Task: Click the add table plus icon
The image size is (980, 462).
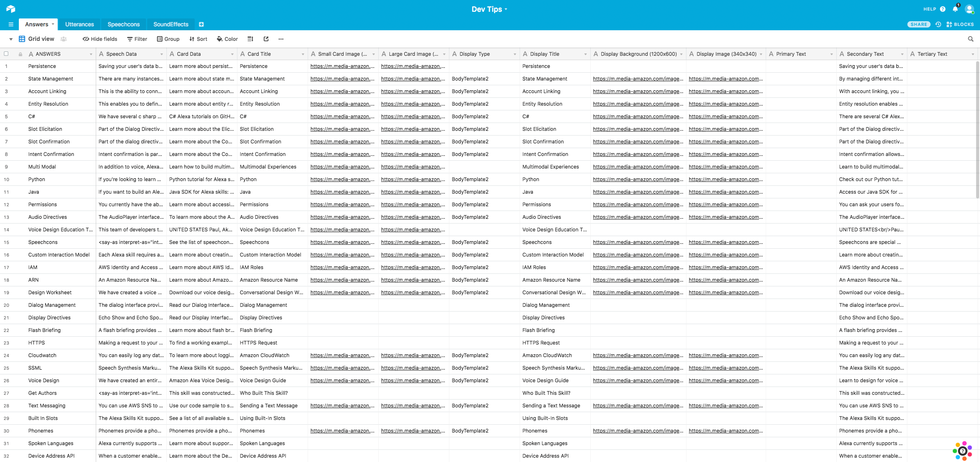Action: (201, 24)
